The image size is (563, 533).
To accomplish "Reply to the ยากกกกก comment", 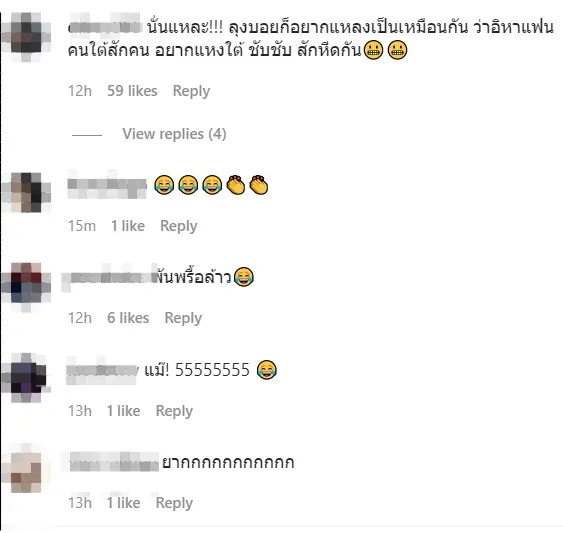I will pyautogui.click(x=174, y=502).
